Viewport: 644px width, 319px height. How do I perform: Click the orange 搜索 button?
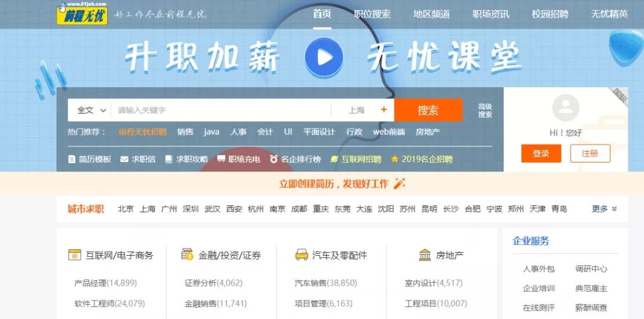pyautogui.click(x=428, y=110)
